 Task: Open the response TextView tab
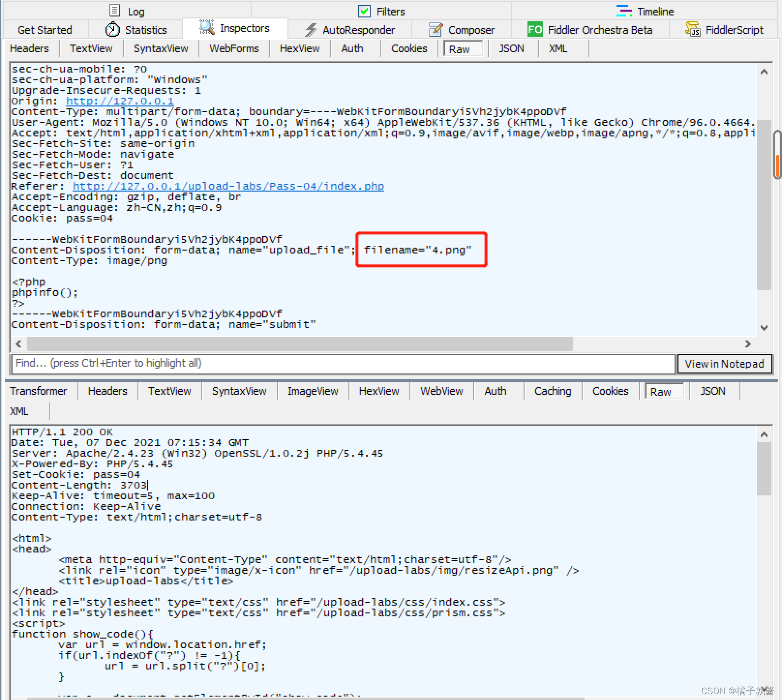tap(169, 391)
